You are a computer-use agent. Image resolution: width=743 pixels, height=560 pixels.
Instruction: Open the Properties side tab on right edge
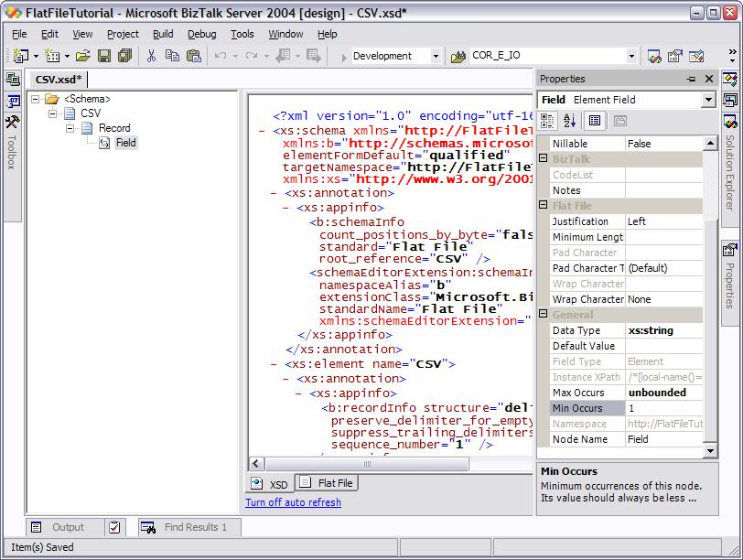[730, 285]
